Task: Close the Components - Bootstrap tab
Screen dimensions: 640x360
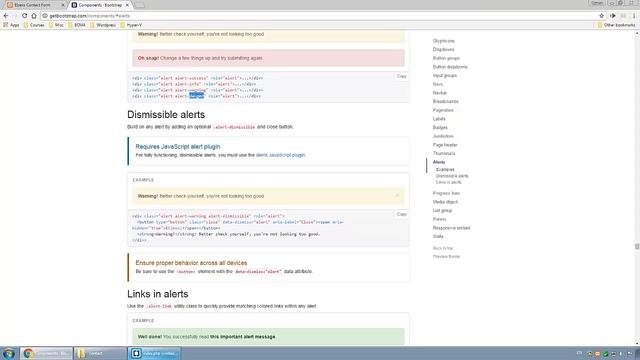Action: pos(127,5)
